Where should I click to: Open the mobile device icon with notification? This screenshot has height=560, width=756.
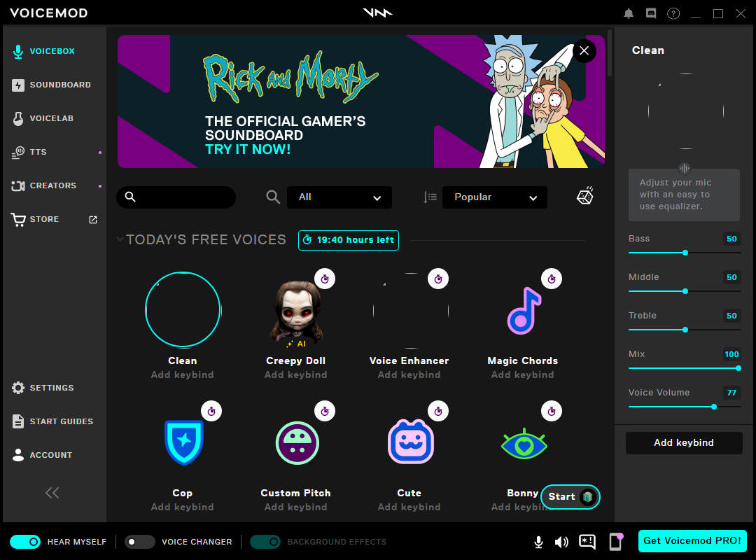616,541
